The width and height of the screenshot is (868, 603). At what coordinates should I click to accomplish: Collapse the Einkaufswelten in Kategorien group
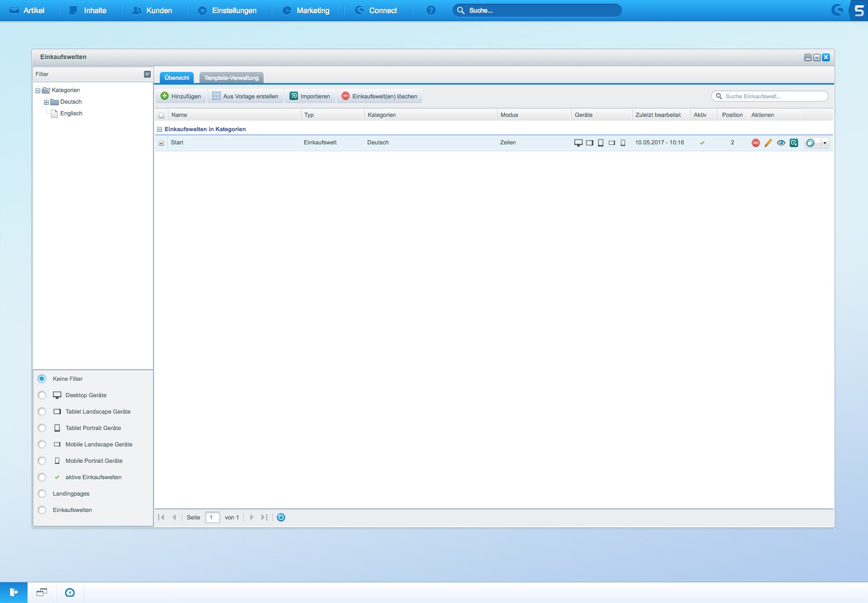[x=159, y=129]
